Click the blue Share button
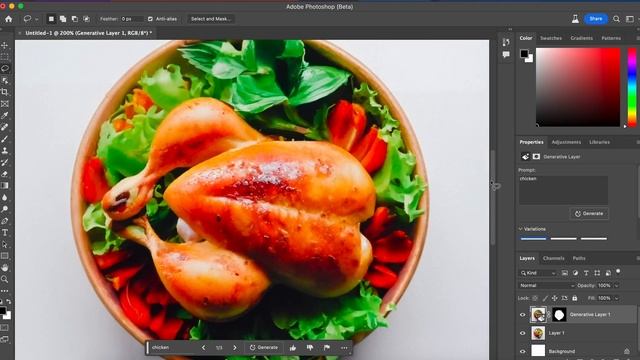This screenshot has width=640, height=360. [x=596, y=19]
